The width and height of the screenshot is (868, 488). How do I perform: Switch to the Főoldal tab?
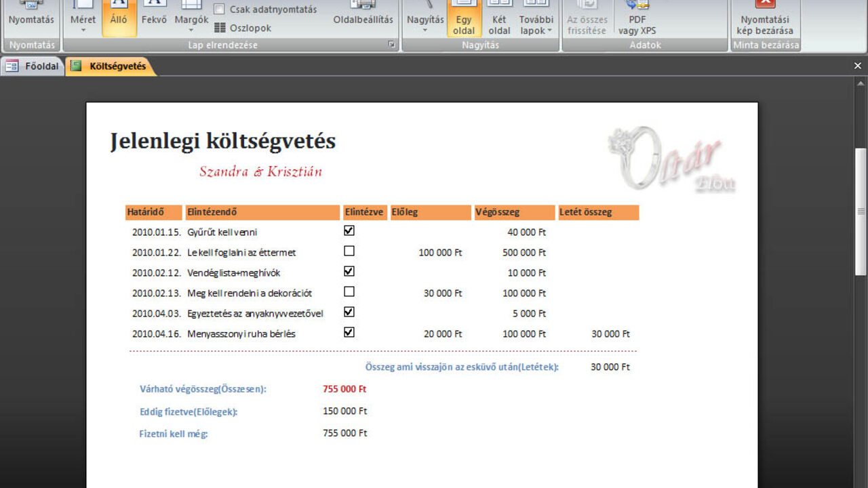pos(33,66)
